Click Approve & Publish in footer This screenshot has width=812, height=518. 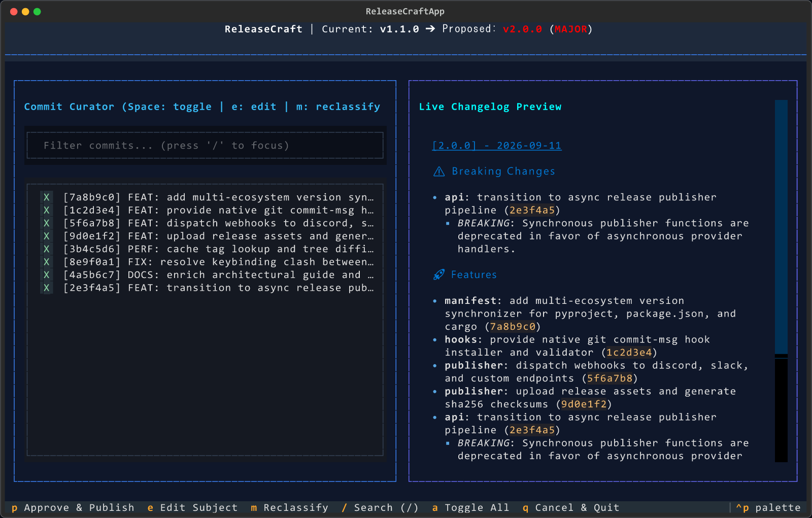pyautogui.click(x=73, y=508)
